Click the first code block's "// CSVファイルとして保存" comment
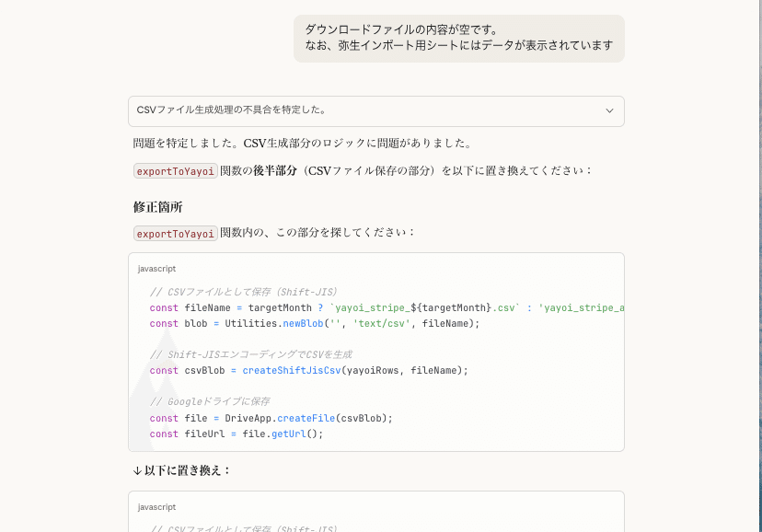Screen dimensions: 762x532 point(243,292)
